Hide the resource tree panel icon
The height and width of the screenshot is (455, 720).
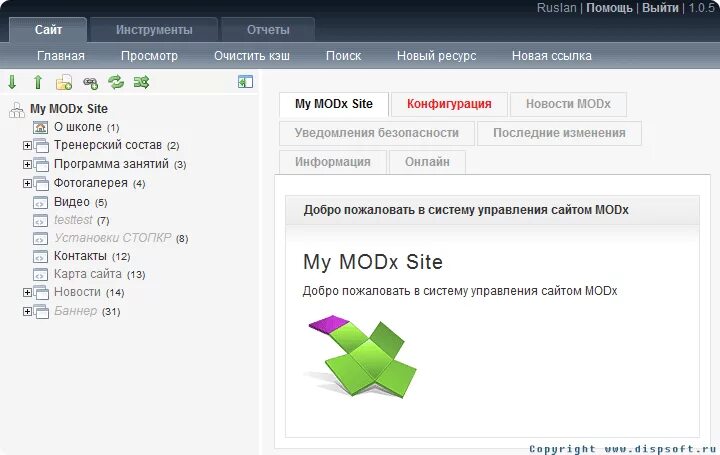click(x=245, y=82)
